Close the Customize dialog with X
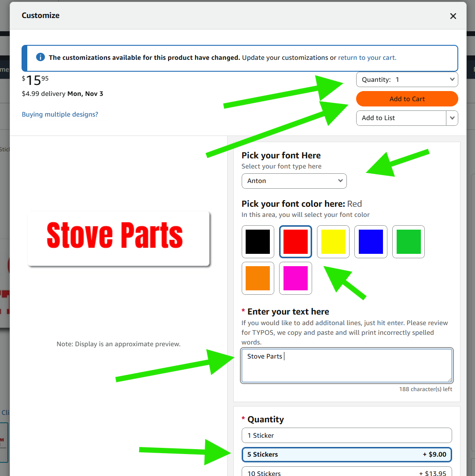475x476 pixels. pos(453,16)
